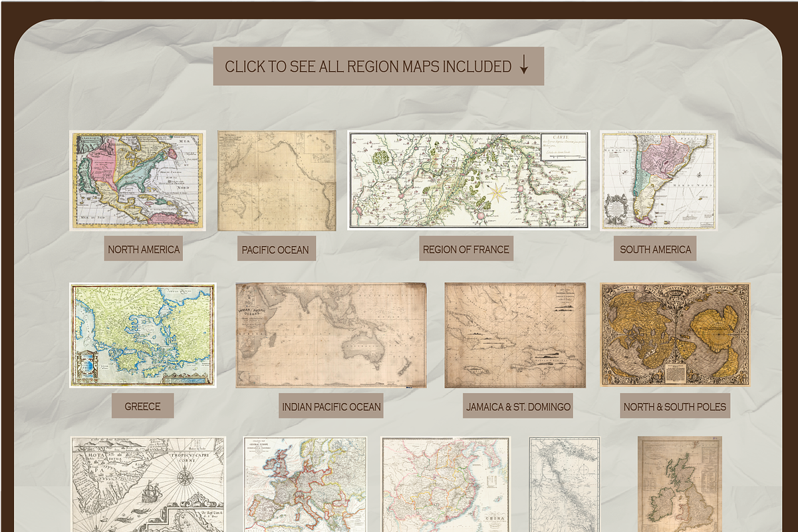The image size is (798, 532).
Task: Open the Tropic of Capricorn sea chart thumbnail
Action: pos(148,484)
